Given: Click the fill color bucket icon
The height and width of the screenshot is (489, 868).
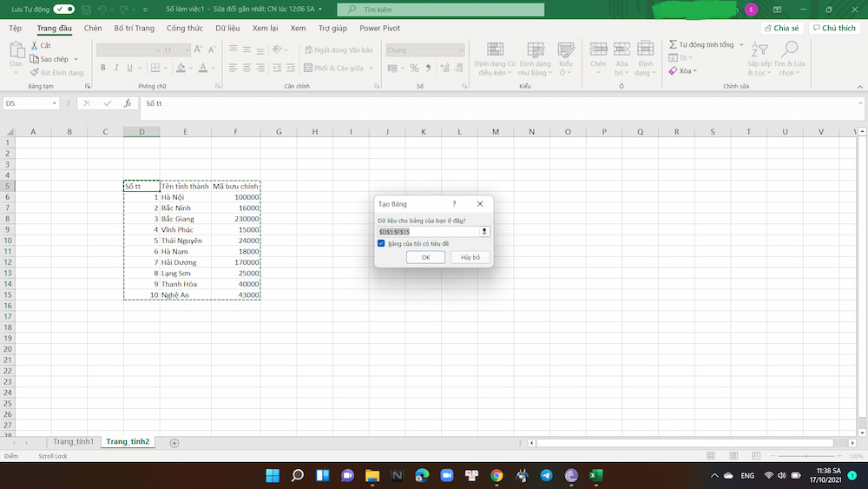Looking at the screenshot, I should click(181, 68).
